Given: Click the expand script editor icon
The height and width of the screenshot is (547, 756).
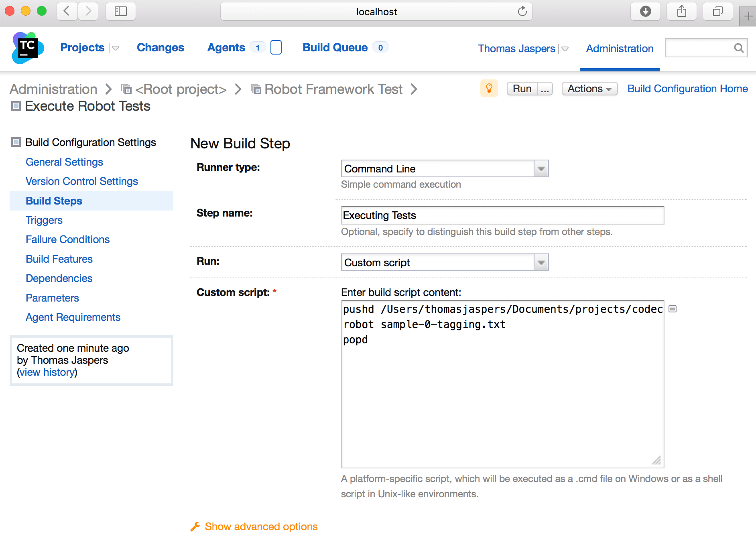Looking at the screenshot, I should [673, 309].
